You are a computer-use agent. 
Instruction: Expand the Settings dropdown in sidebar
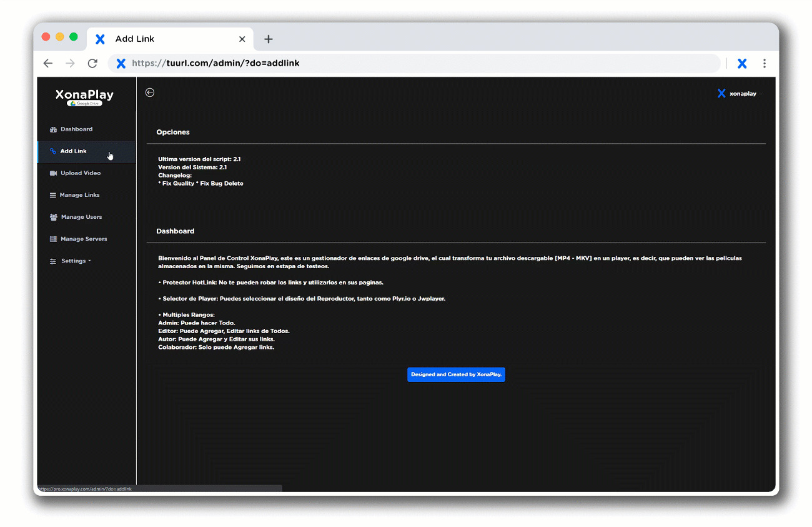click(73, 261)
